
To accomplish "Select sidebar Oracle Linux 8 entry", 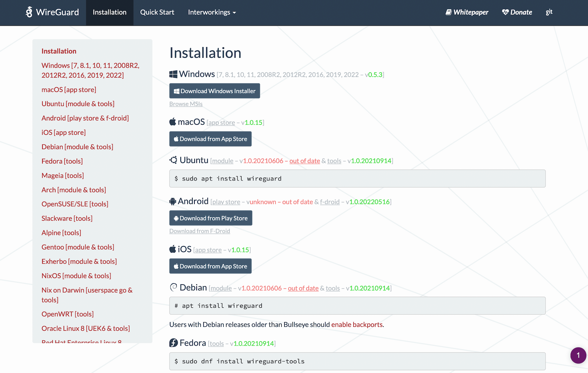I will click(86, 328).
